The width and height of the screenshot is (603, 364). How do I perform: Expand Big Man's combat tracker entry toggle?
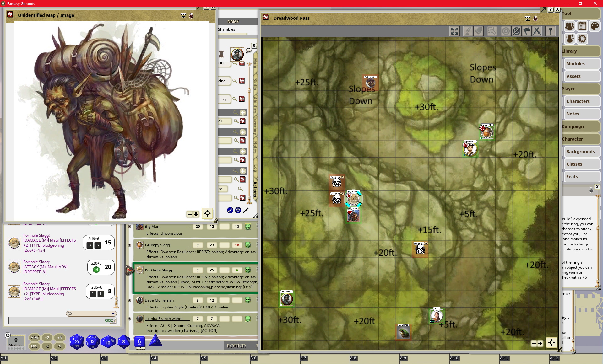click(129, 227)
